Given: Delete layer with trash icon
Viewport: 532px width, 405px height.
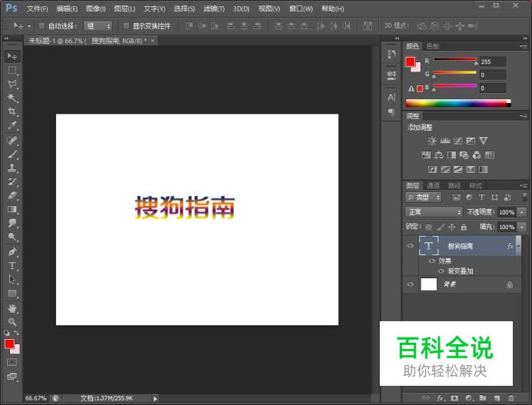Looking at the screenshot, I should (511, 398).
